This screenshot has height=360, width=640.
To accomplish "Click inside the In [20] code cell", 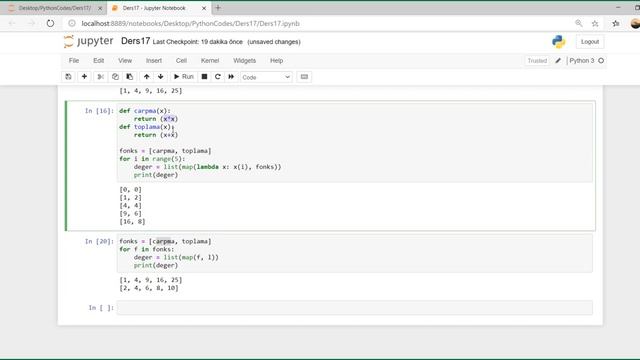I will pos(355,253).
